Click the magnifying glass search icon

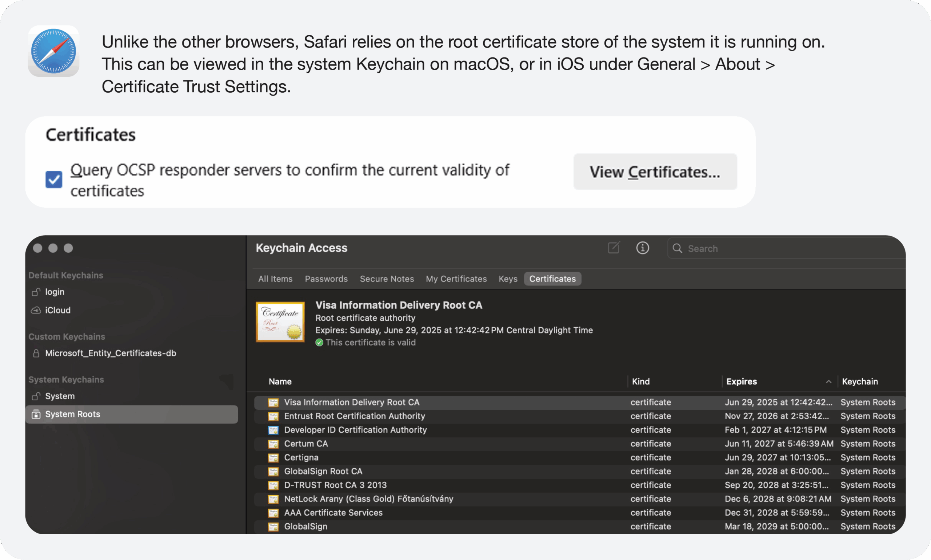tap(678, 248)
